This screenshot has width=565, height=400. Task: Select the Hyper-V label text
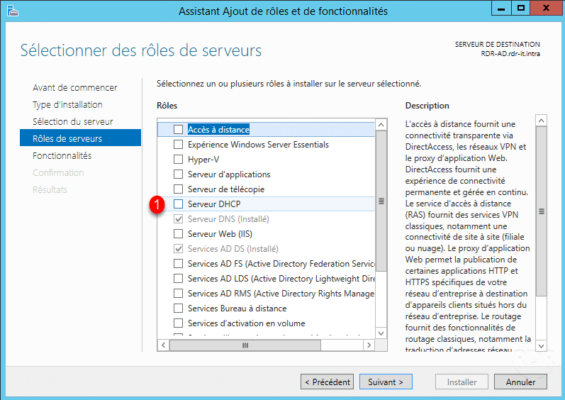(x=203, y=159)
